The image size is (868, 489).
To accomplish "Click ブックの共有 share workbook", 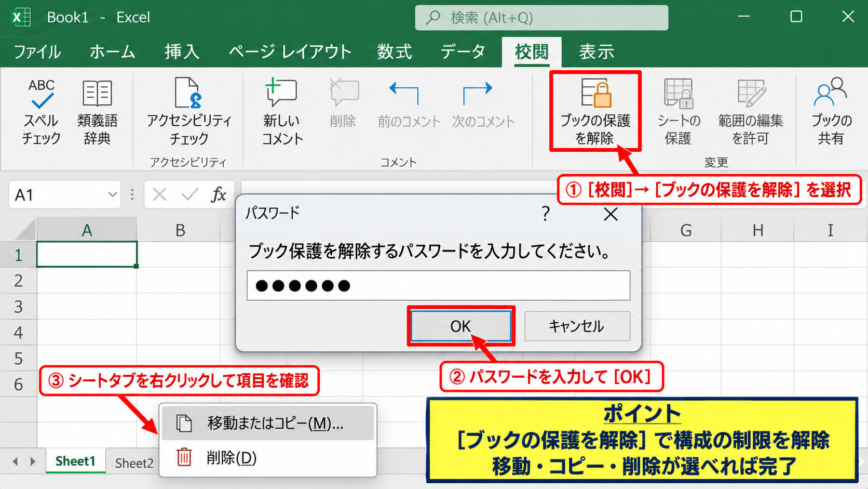I will (831, 112).
